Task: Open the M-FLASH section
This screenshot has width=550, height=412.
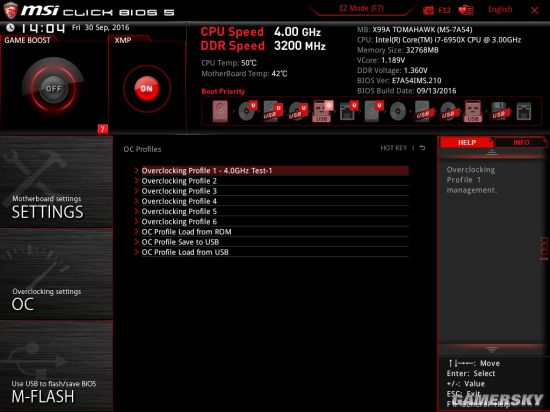Action: [56, 366]
